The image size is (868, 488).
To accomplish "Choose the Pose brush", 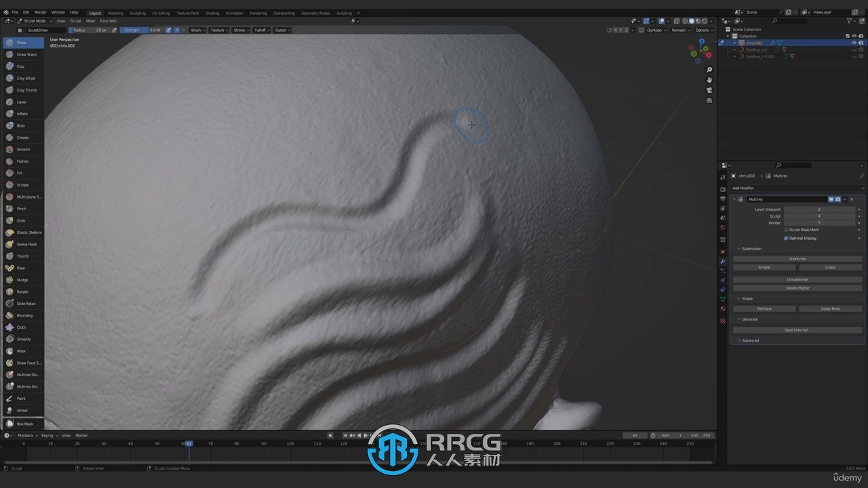I will point(24,268).
